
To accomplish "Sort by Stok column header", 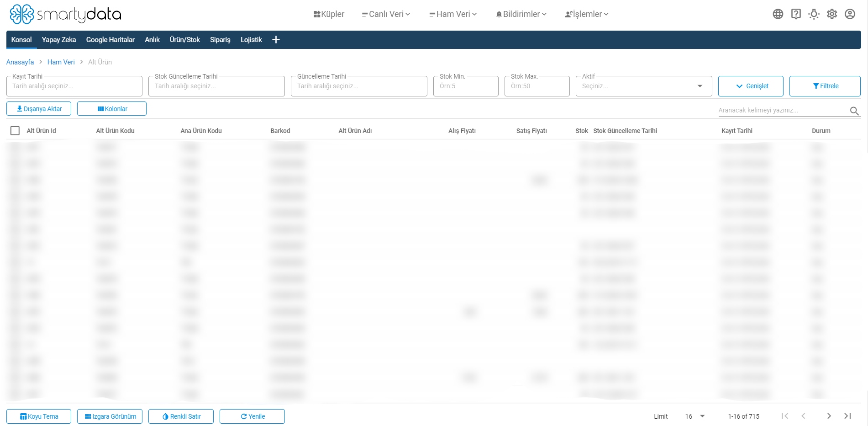I will (582, 131).
